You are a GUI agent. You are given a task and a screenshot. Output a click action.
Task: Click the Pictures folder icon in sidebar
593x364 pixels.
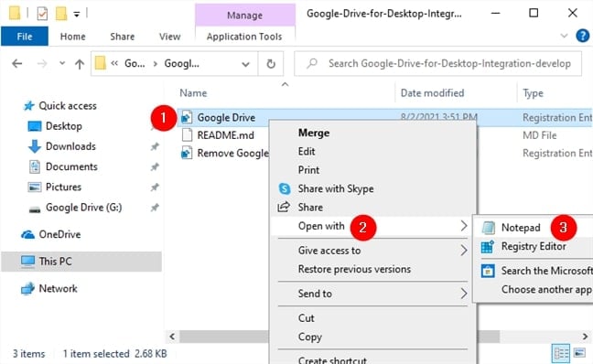35,187
